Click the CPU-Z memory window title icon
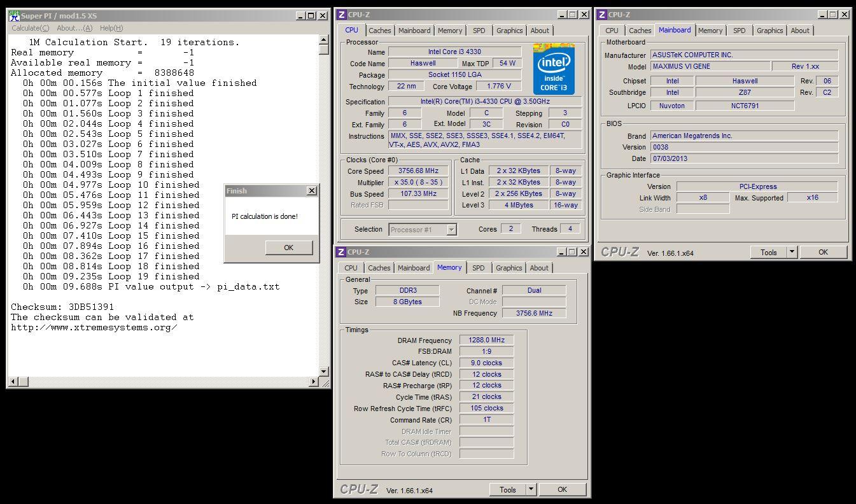 pos(340,252)
